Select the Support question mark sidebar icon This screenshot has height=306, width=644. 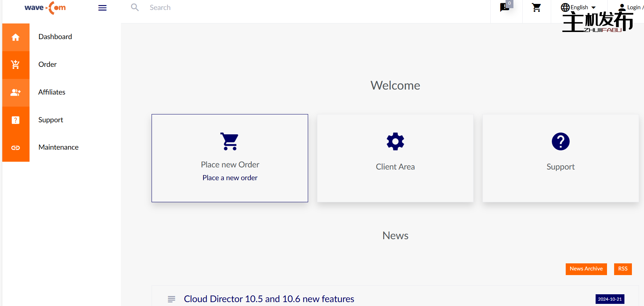[x=16, y=120]
